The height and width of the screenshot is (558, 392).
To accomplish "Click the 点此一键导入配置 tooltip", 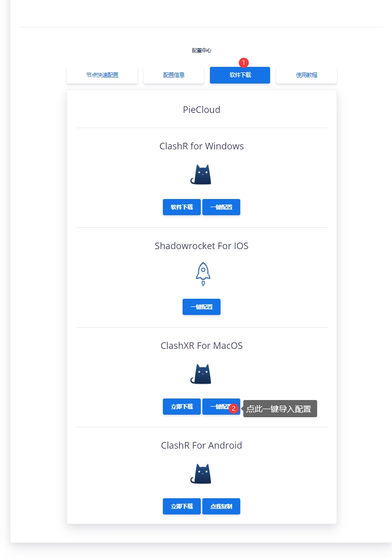I will pyautogui.click(x=280, y=409).
